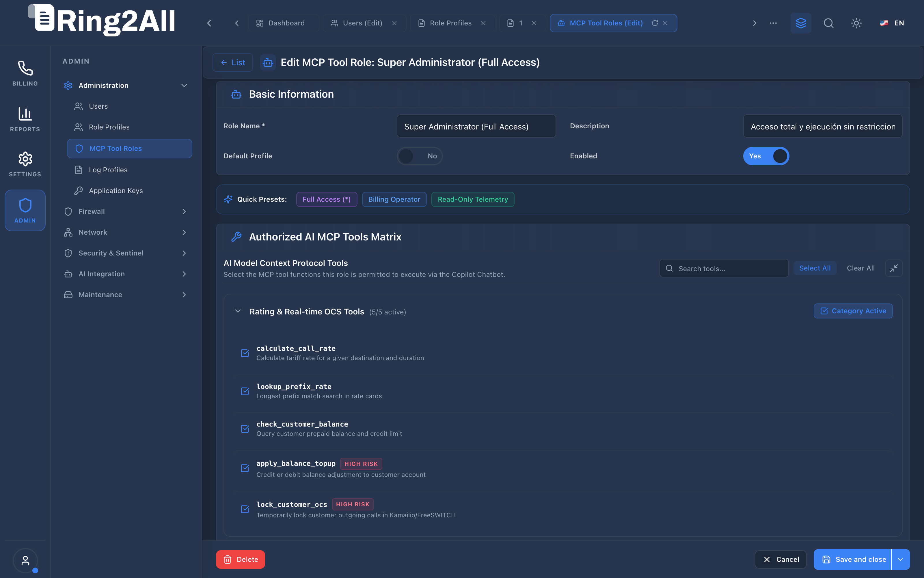Uncheck the calculate_call_rate tool
Viewport: 924px width, 578px height.
point(245,353)
